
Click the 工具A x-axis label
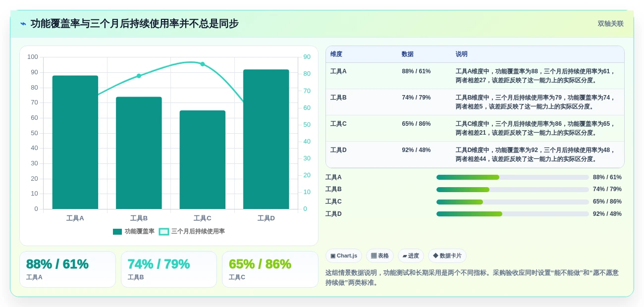coord(75,218)
